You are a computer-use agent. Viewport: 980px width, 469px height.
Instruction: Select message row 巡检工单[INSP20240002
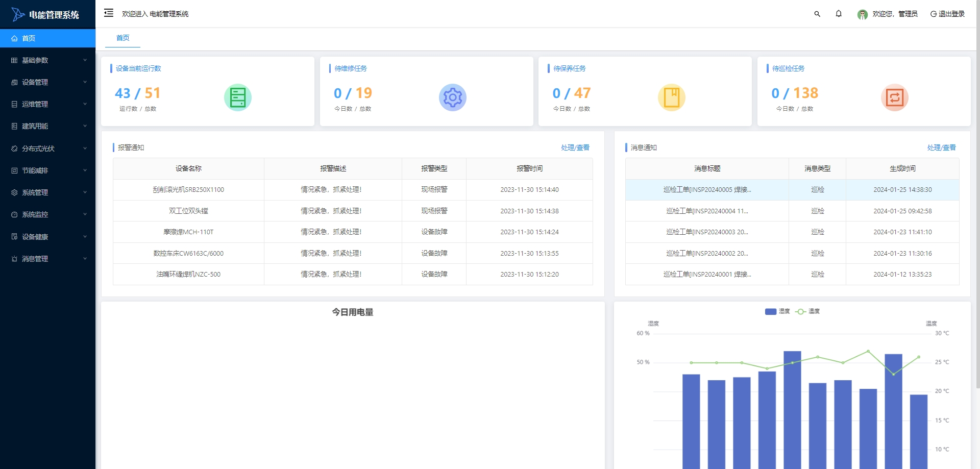[792, 253]
